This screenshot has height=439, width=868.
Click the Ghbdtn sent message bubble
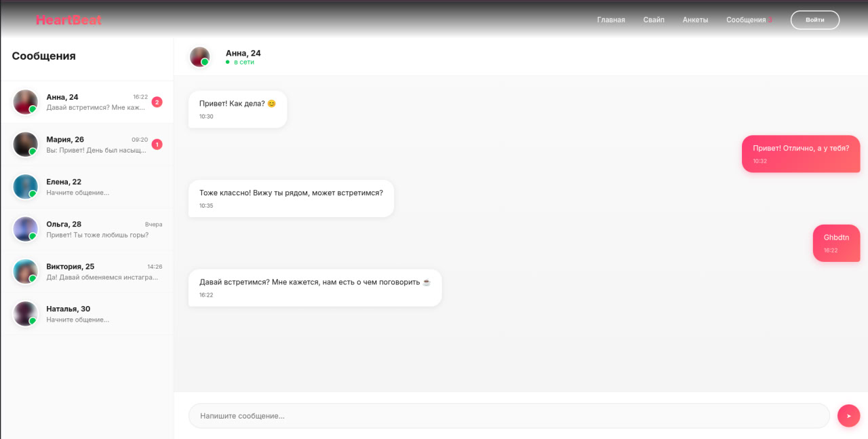point(836,243)
